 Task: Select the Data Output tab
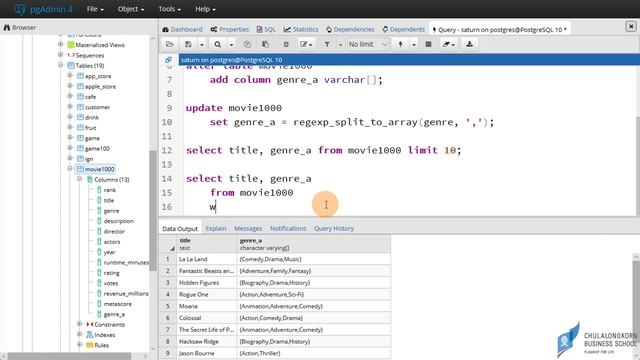pyautogui.click(x=180, y=229)
